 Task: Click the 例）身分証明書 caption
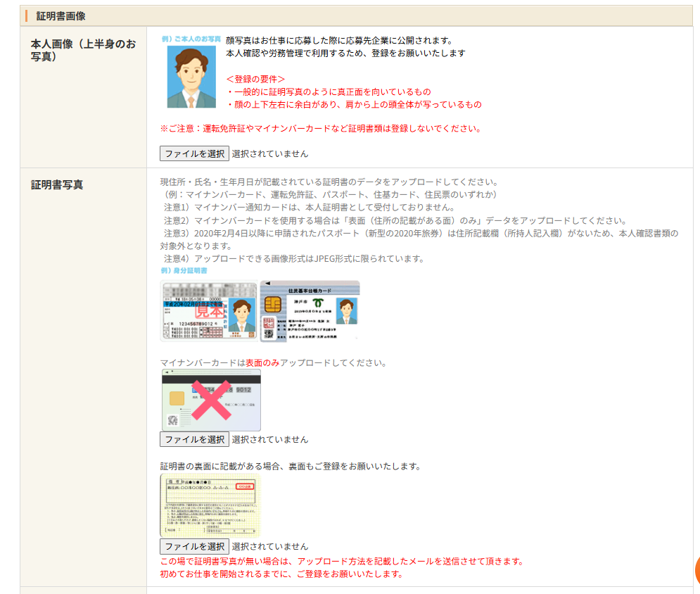click(184, 271)
